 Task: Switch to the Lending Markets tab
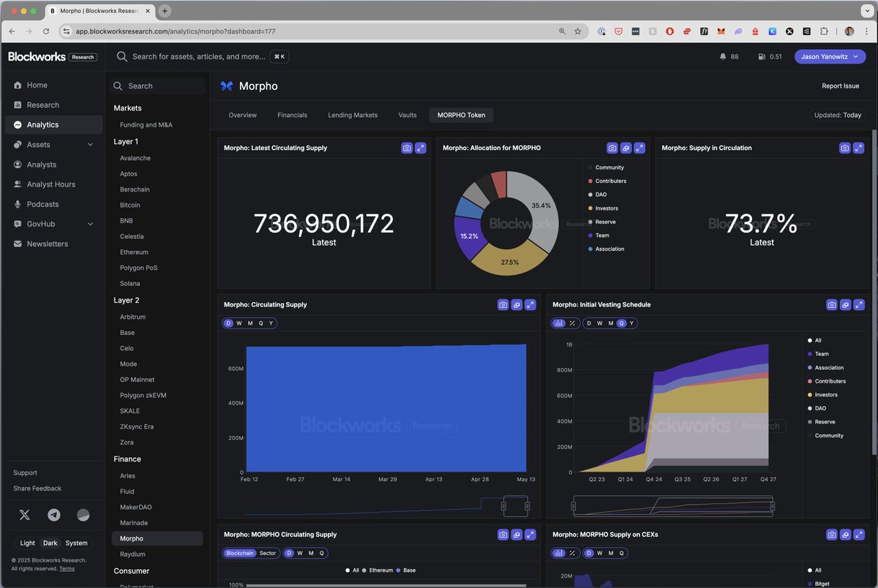pyautogui.click(x=353, y=115)
